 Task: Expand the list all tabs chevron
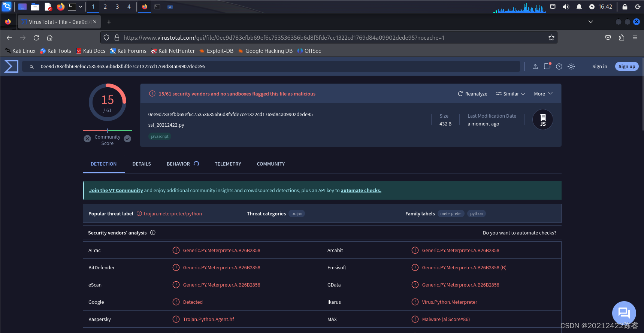tap(591, 22)
